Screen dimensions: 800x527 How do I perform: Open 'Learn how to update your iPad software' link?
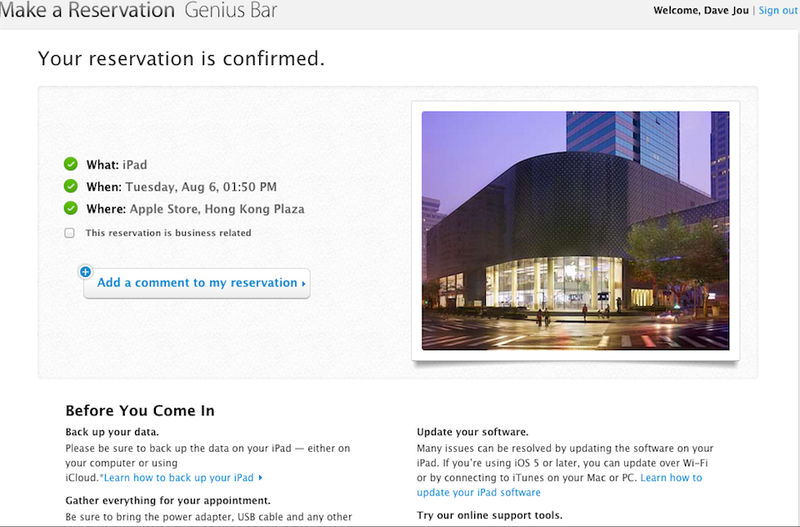[x=559, y=485]
